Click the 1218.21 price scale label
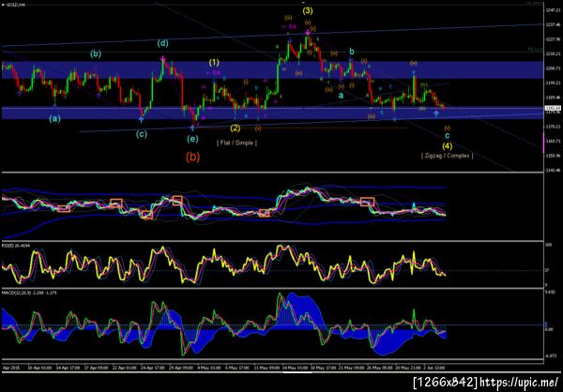Viewport: 563px width, 392px height. coord(552,53)
